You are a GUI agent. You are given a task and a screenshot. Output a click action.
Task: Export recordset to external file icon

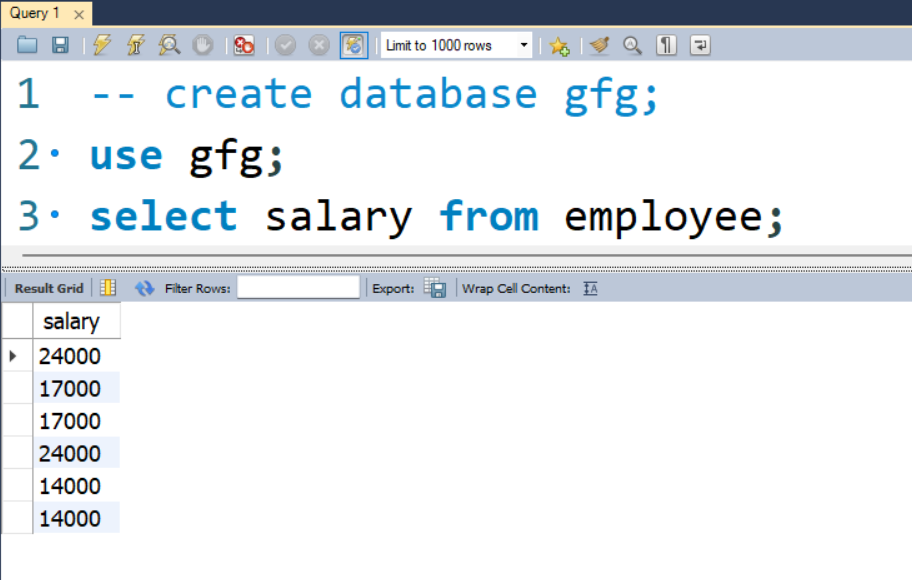tap(434, 288)
